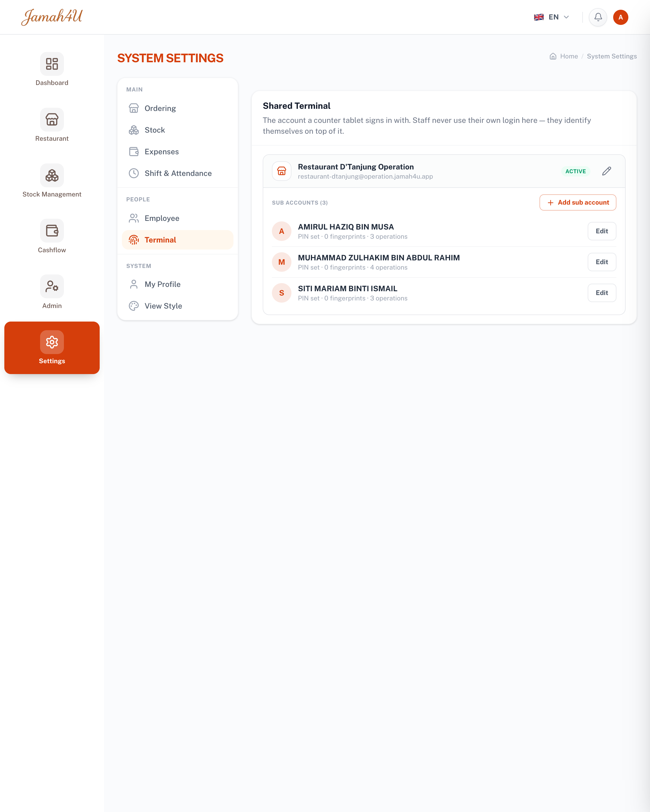Click the Stock Management label
The image size is (650, 812).
[52, 194]
